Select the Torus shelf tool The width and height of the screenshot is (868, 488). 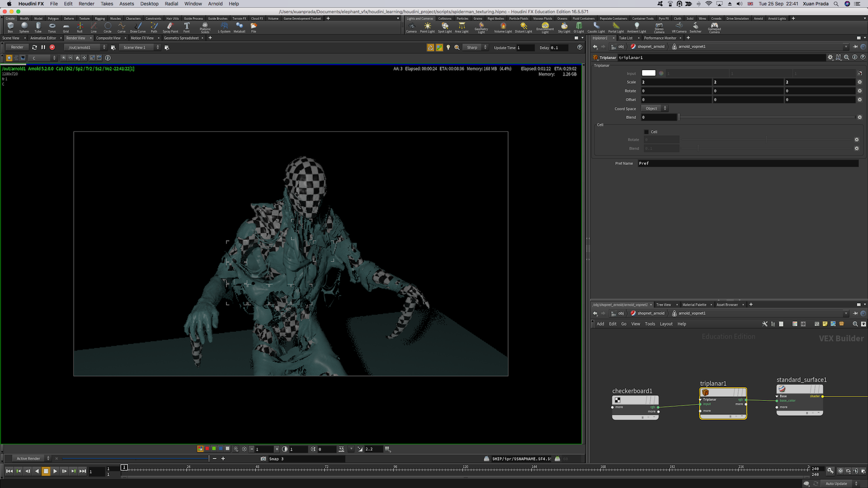coord(52,28)
